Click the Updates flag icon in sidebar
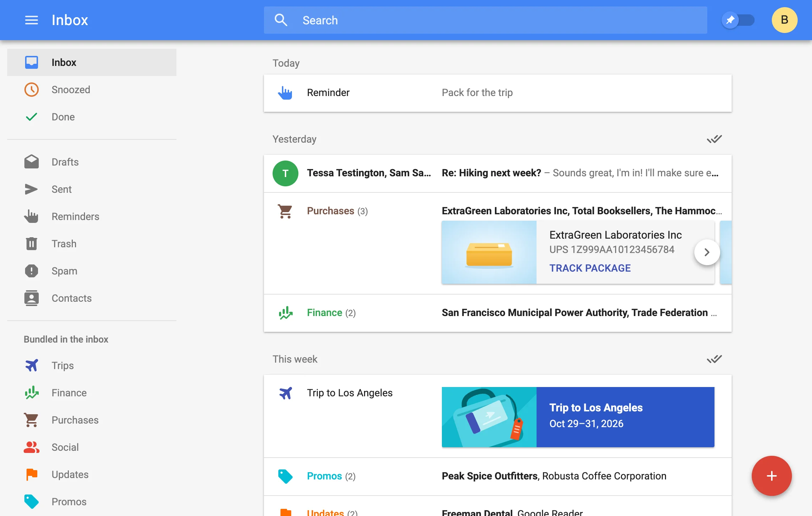Image resolution: width=812 pixels, height=516 pixels. click(x=32, y=474)
